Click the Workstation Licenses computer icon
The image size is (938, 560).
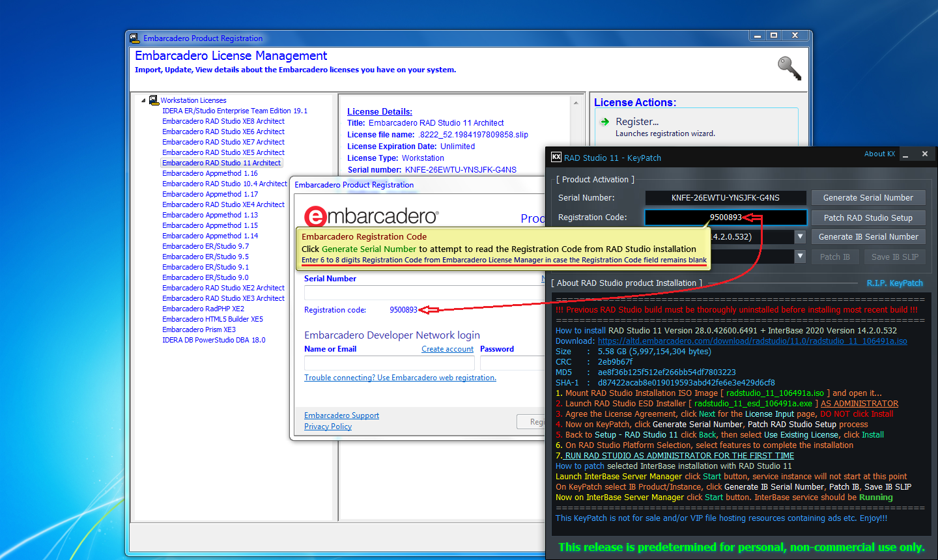(154, 100)
